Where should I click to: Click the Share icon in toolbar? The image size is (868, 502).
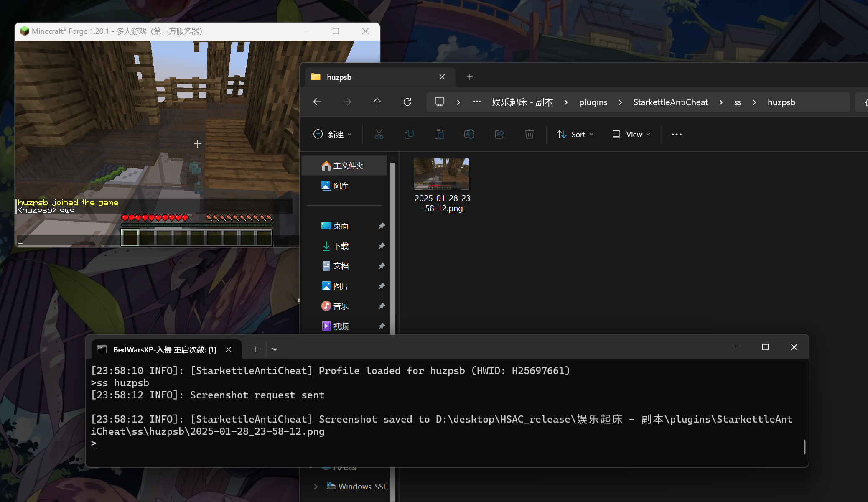pyautogui.click(x=499, y=134)
